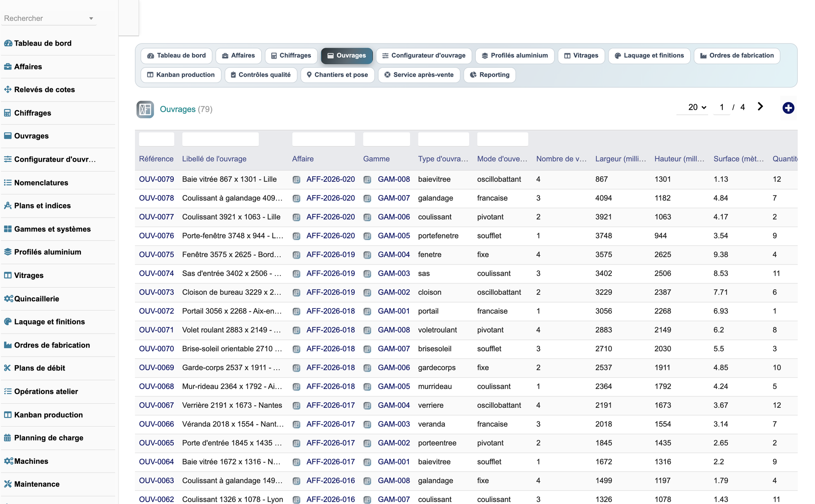Go to next page of ouvrages
815x504 pixels.
760,107
